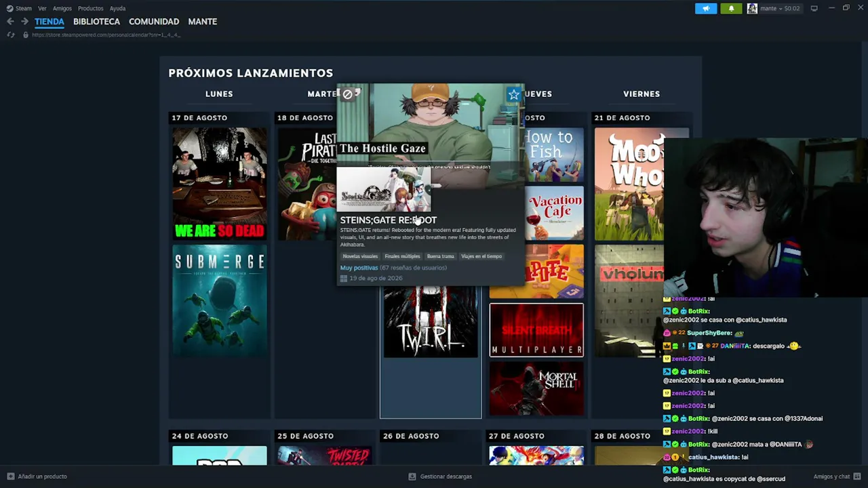
Task: Click the plus icon for adding a product
Action: point(10,476)
